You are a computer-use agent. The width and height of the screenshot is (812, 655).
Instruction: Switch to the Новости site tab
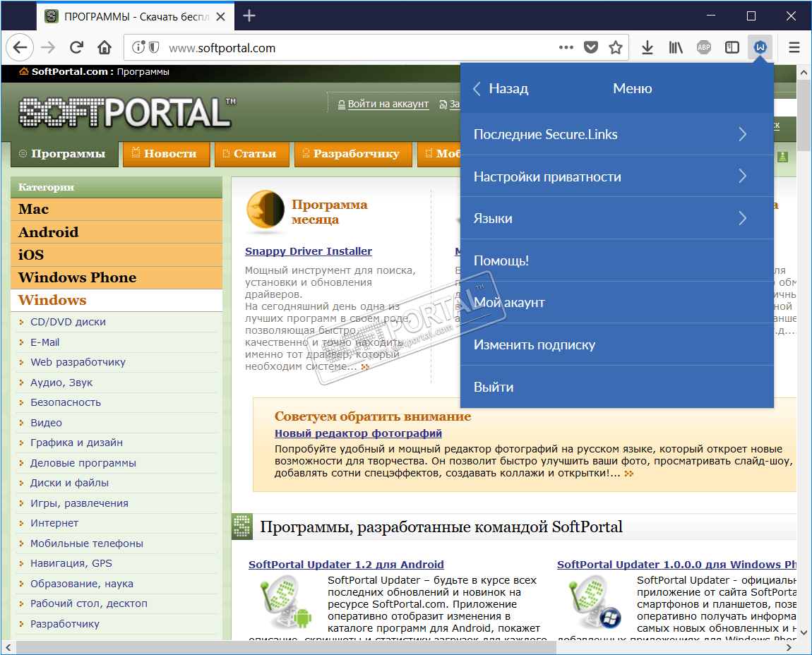pos(166,154)
